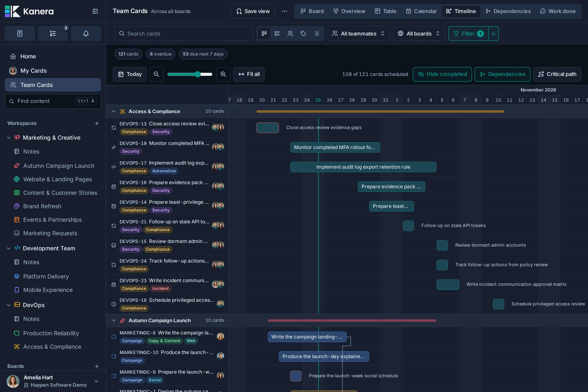This screenshot has width=588, height=392.
Task: Click the Save view button
Action: point(253,11)
